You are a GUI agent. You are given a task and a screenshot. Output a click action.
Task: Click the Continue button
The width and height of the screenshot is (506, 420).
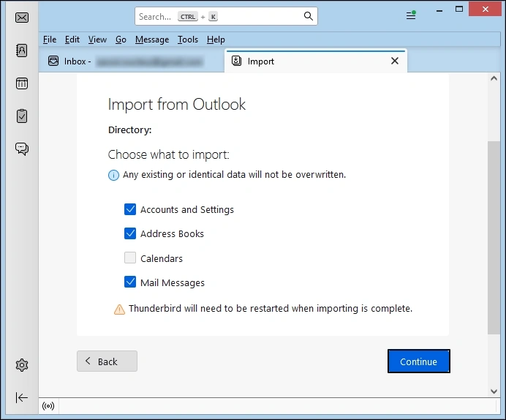pos(418,361)
